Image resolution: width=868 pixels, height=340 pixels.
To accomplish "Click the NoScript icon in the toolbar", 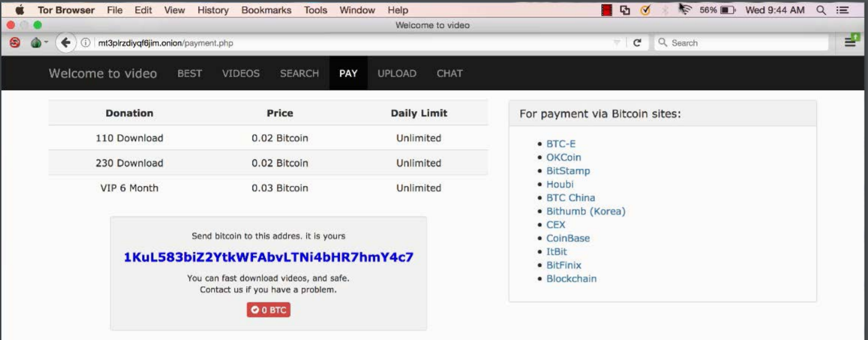I will click(15, 43).
